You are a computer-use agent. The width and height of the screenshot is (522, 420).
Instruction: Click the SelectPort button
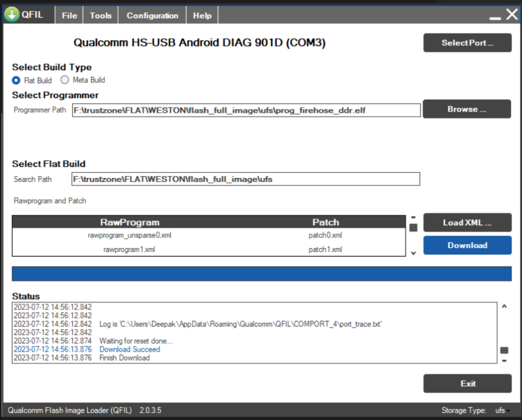467,43
